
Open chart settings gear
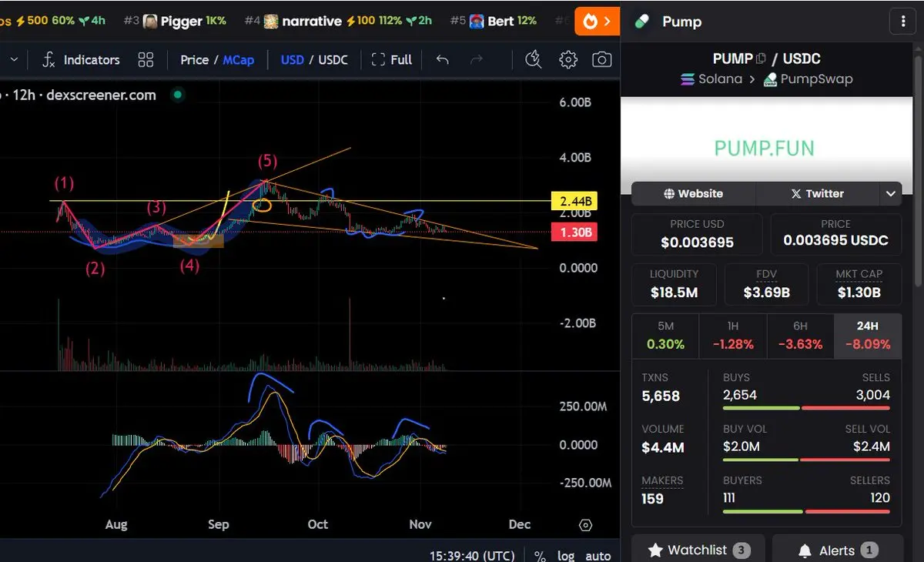pos(568,59)
